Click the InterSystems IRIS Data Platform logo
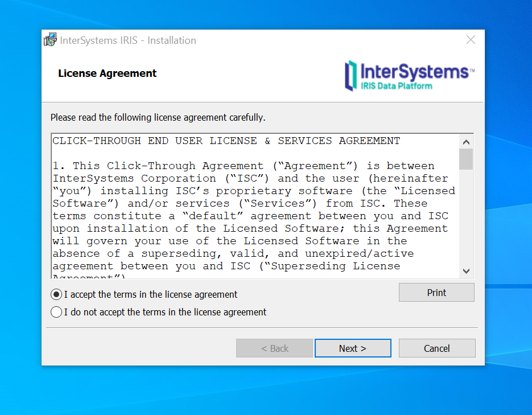The height and width of the screenshot is (415, 532). pyautogui.click(x=410, y=76)
